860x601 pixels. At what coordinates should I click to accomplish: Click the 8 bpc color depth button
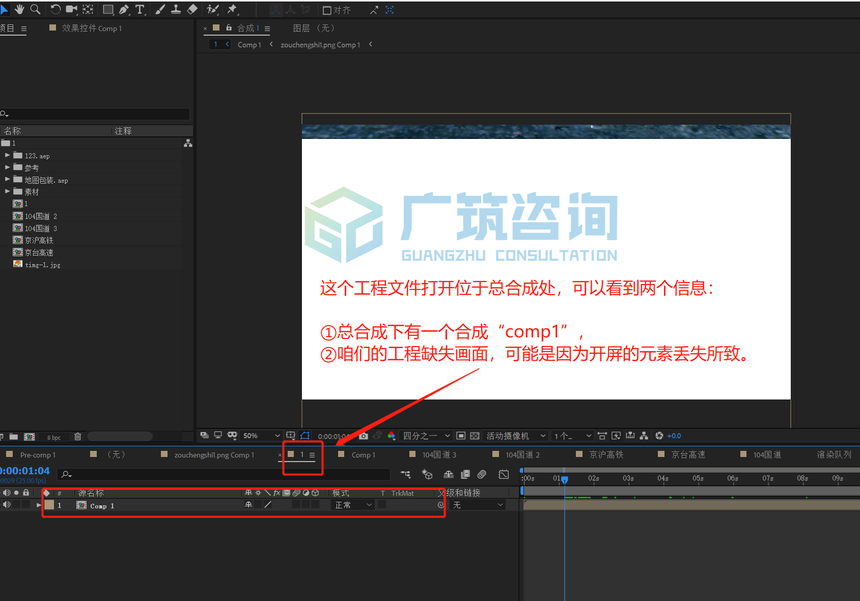(54, 437)
